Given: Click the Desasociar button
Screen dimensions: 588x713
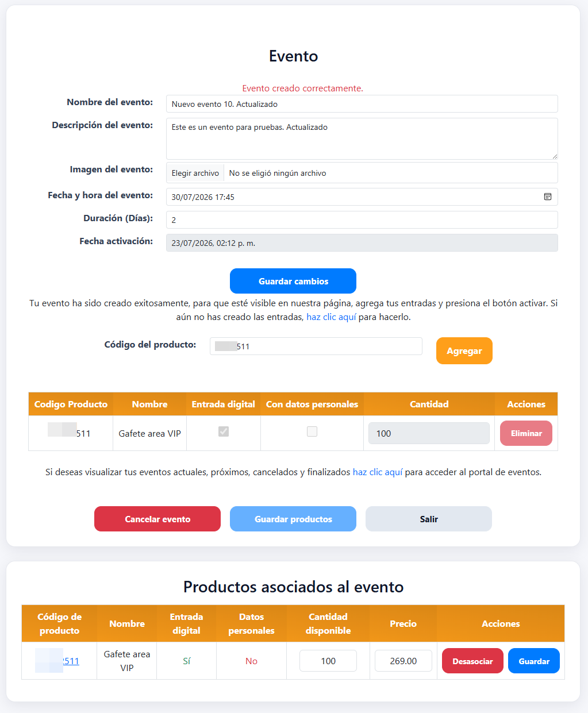Looking at the screenshot, I should 472,661.
